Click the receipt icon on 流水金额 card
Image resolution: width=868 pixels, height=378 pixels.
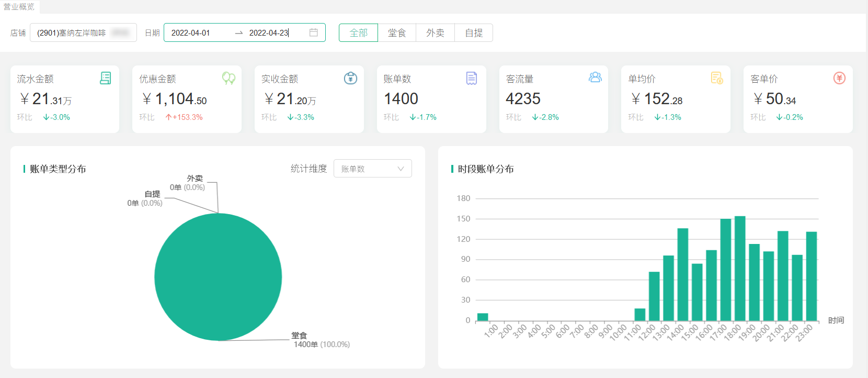click(x=105, y=78)
